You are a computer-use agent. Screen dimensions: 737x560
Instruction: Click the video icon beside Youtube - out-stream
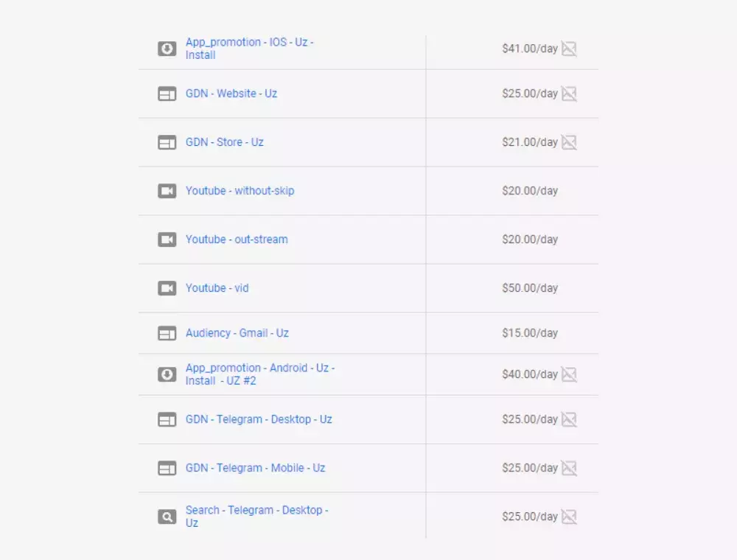tap(167, 239)
